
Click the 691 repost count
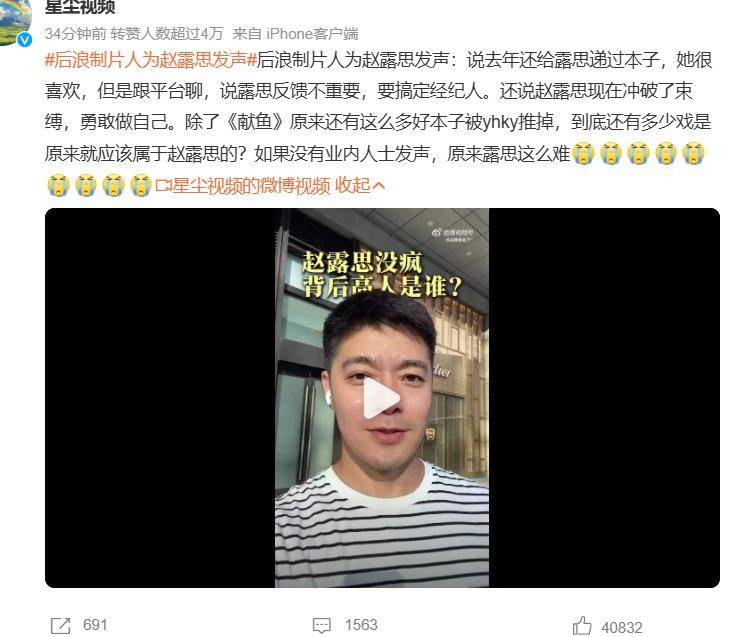(x=95, y=625)
